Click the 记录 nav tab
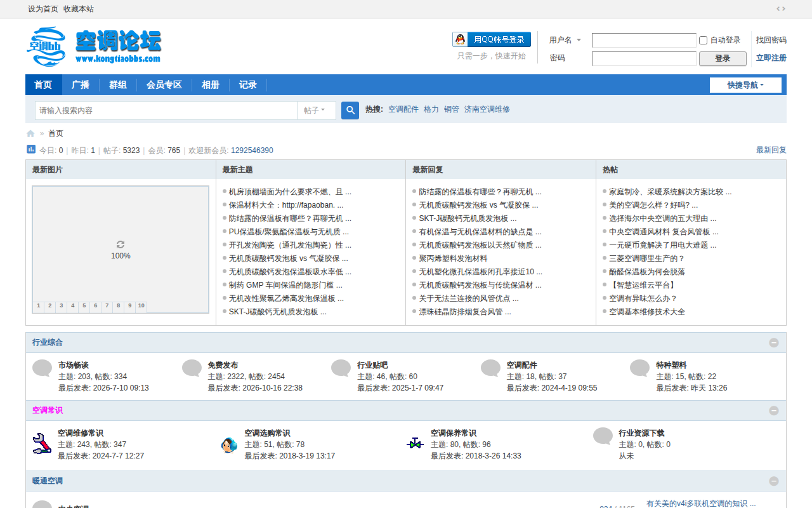The width and height of the screenshot is (812, 508). (x=248, y=85)
